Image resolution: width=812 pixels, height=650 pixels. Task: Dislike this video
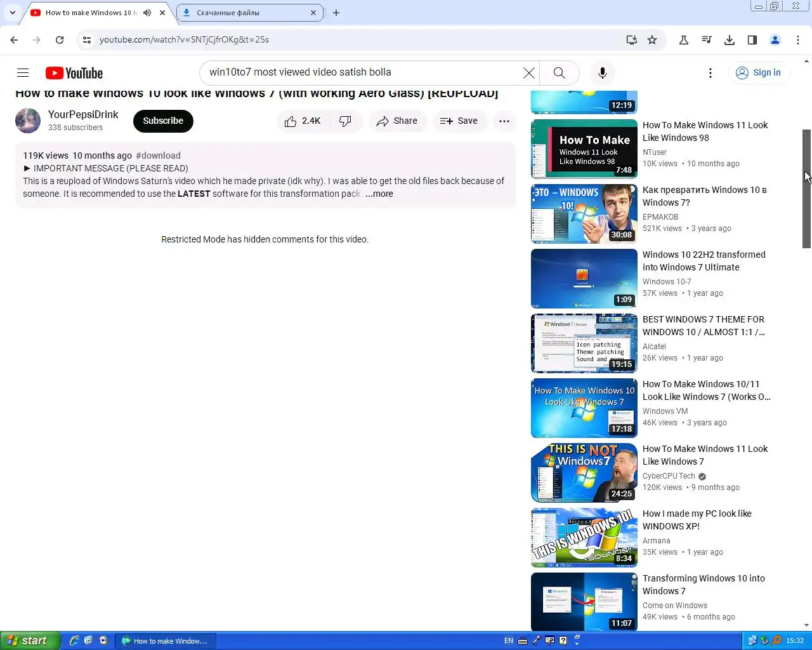[x=346, y=121]
